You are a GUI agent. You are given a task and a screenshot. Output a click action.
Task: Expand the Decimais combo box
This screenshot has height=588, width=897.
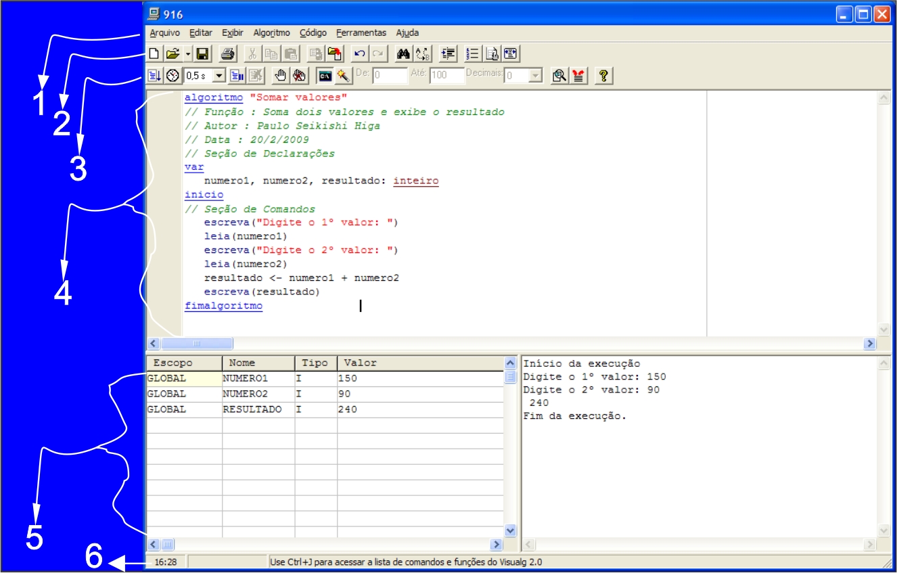click(x=536, y=76)
